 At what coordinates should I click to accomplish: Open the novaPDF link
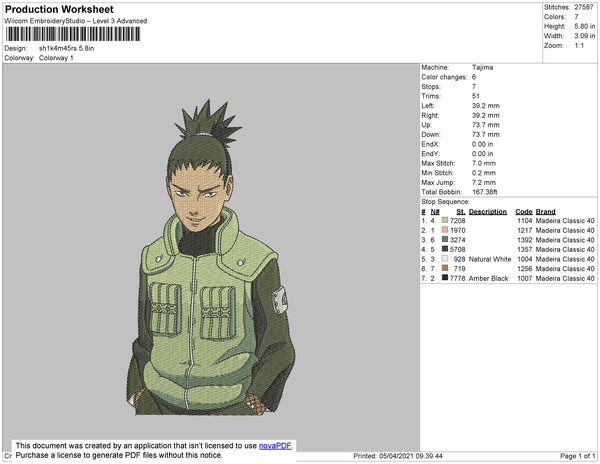pyautogui.click(x=275, y=446)
